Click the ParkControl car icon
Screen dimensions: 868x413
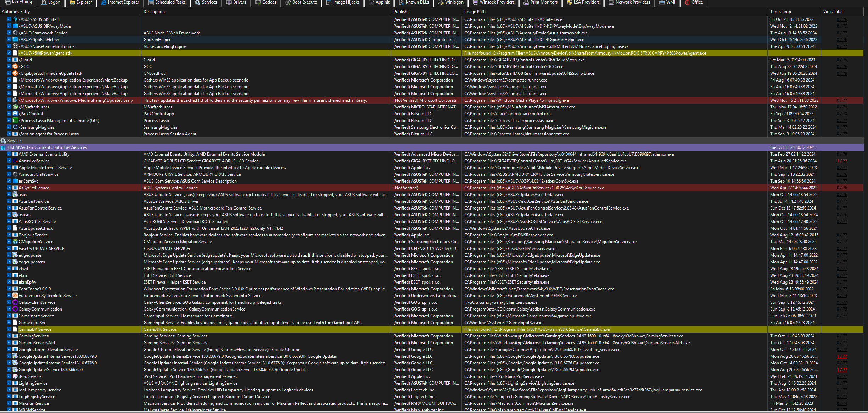point(15,114)
